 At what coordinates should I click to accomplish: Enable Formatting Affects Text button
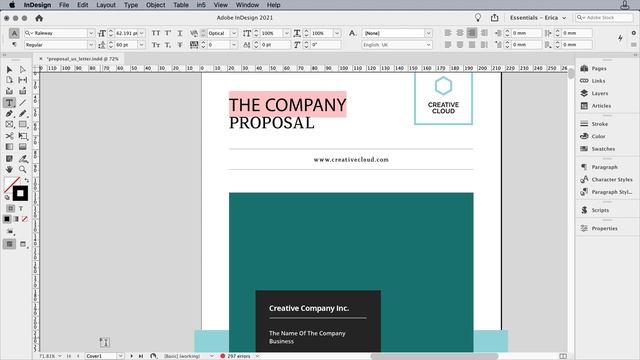point(21,209)
